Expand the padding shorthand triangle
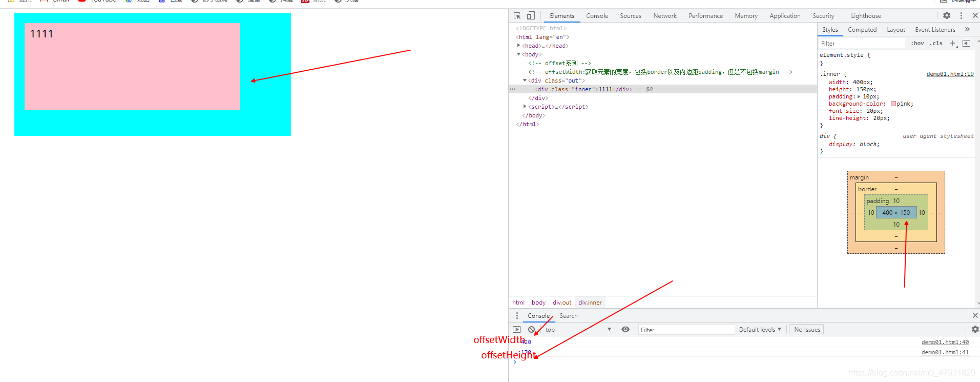The image size is (980, 382). [859, 96]
